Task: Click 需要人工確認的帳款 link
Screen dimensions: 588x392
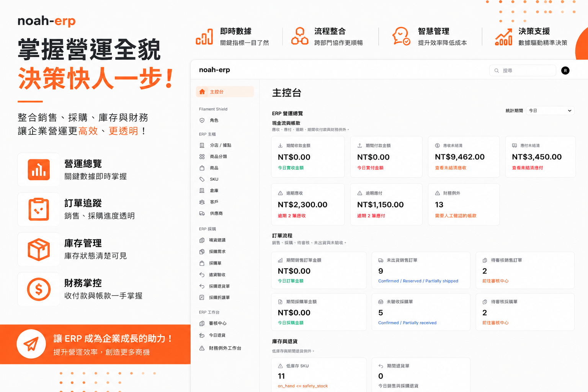Action: [456, 216]
